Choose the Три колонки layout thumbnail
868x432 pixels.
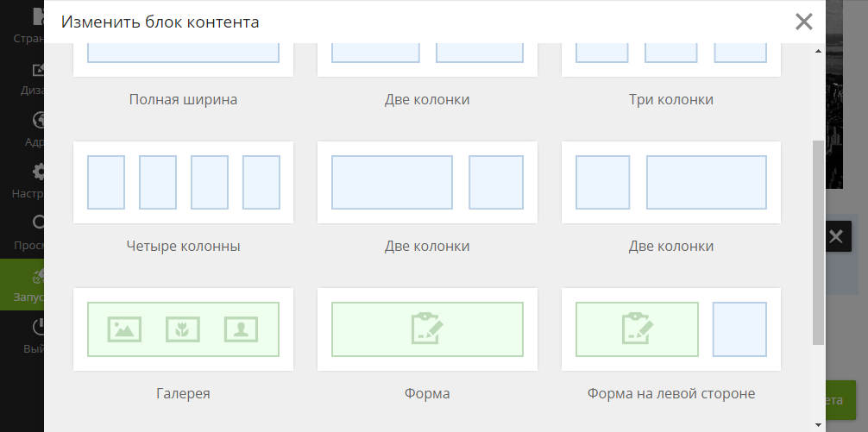tap(671, 59)
